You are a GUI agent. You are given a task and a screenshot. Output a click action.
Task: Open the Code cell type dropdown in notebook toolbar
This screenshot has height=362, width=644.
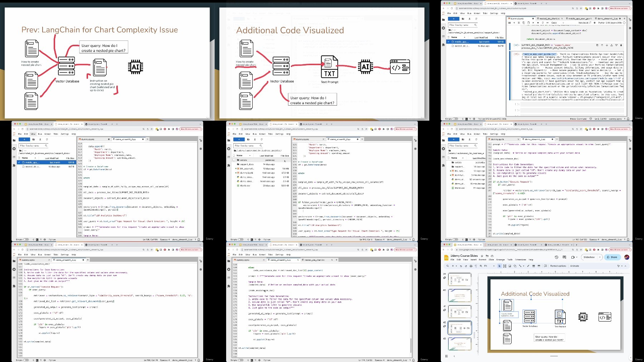click(x=558, y=23)
